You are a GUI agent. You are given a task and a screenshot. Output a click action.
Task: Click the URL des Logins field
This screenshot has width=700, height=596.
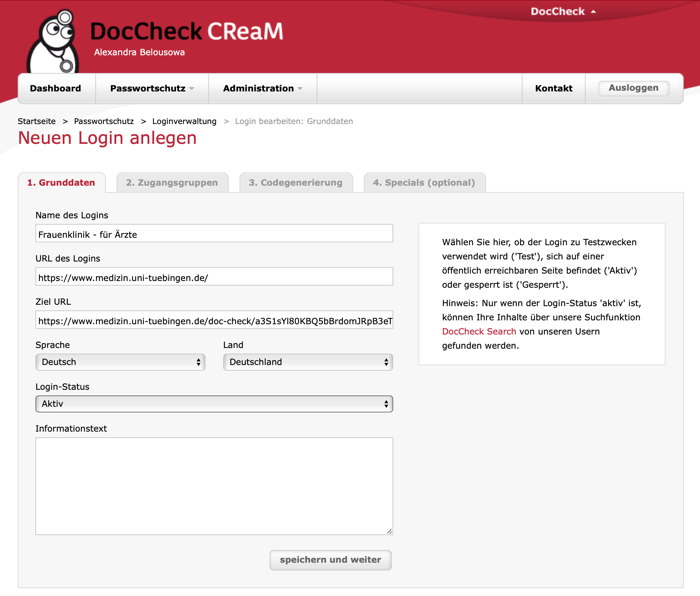(x=214, y=276)
